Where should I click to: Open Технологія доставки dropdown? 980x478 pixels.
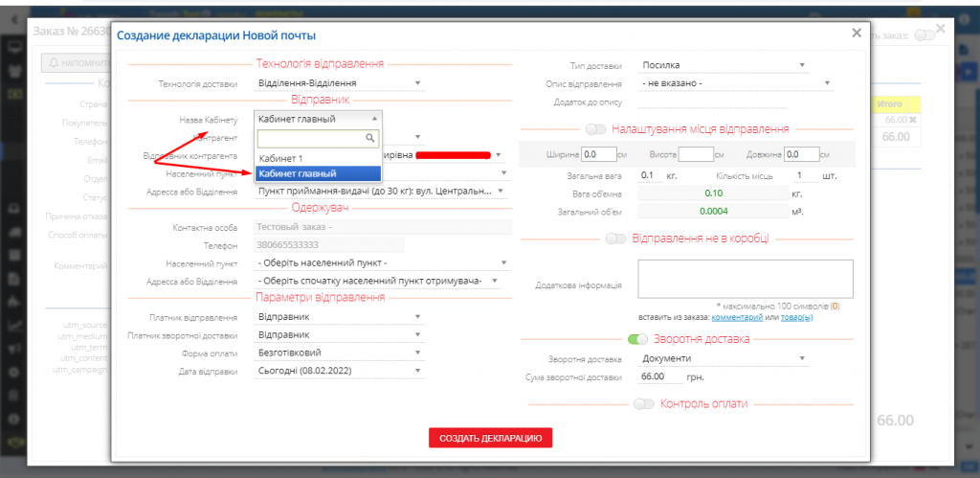[x=340, y=82]
